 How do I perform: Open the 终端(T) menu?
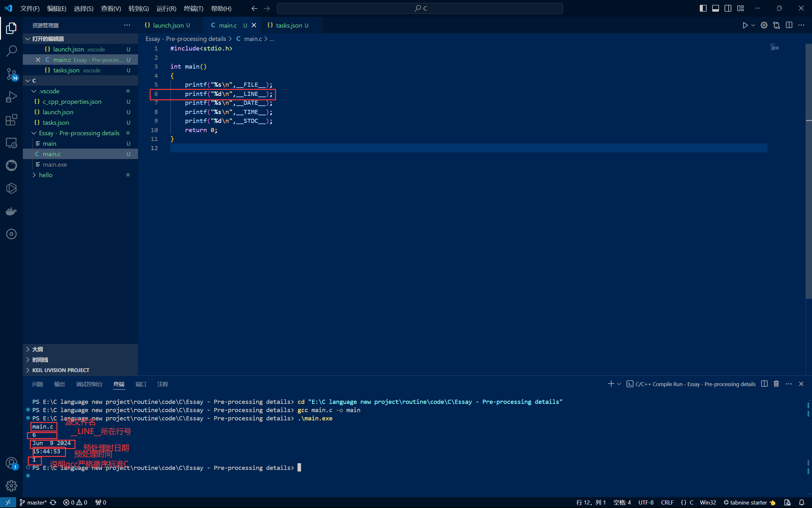click(193, 8)
